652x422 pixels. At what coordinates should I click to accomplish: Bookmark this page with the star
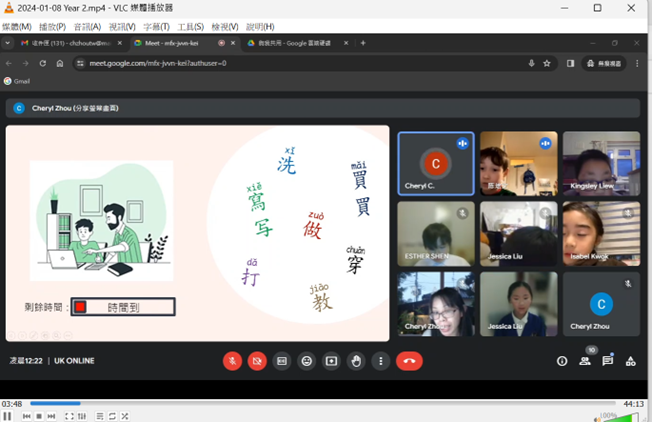(x=547, y=64)
